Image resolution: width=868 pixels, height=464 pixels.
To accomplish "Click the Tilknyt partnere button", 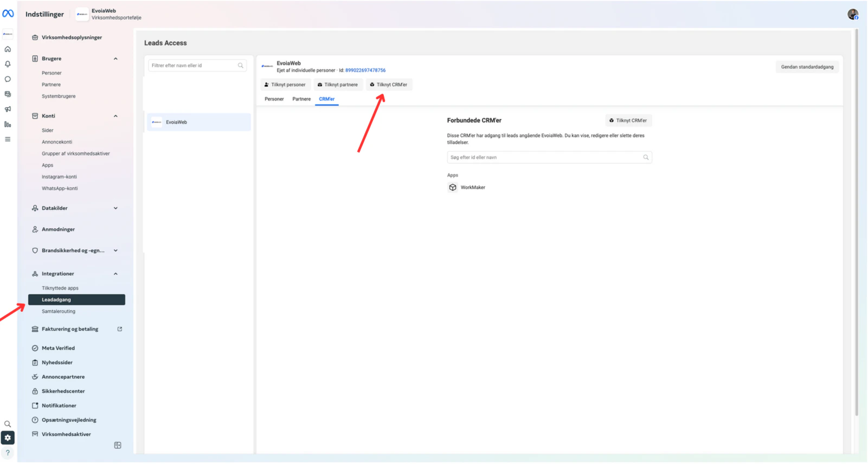I will [338, 85].
